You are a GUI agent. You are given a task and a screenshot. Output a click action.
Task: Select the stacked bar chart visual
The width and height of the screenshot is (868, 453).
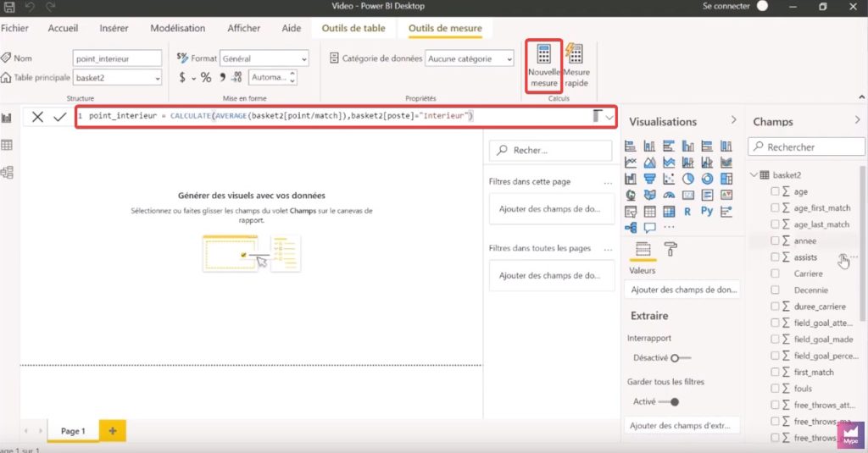click(x=631, y=146)
